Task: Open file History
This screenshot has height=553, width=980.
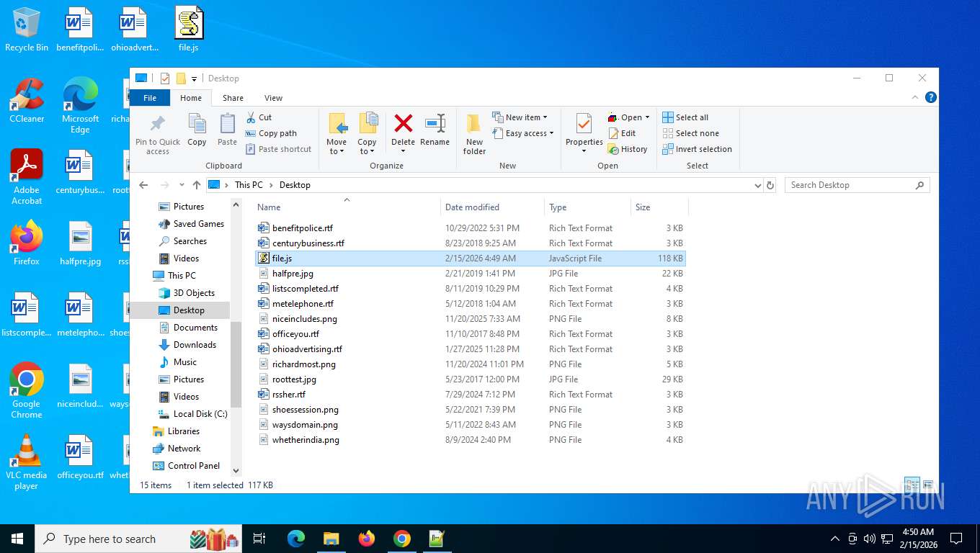Action: [x=628, y=149]
